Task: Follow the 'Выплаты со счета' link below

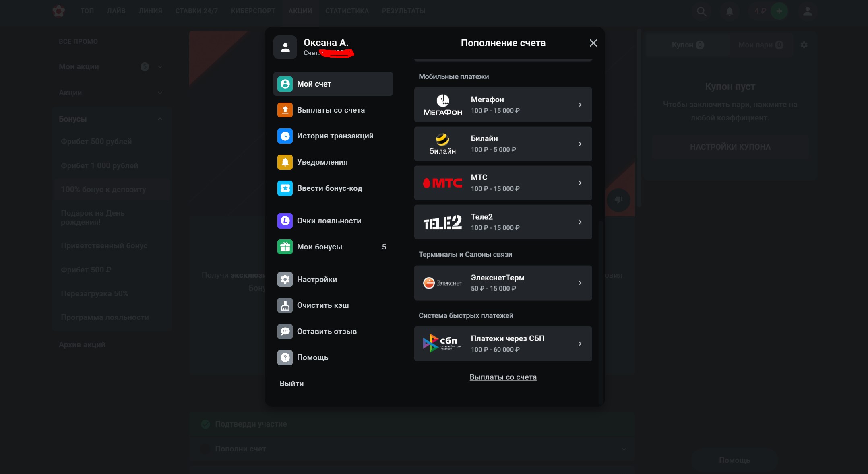Action: pos(503,377)
